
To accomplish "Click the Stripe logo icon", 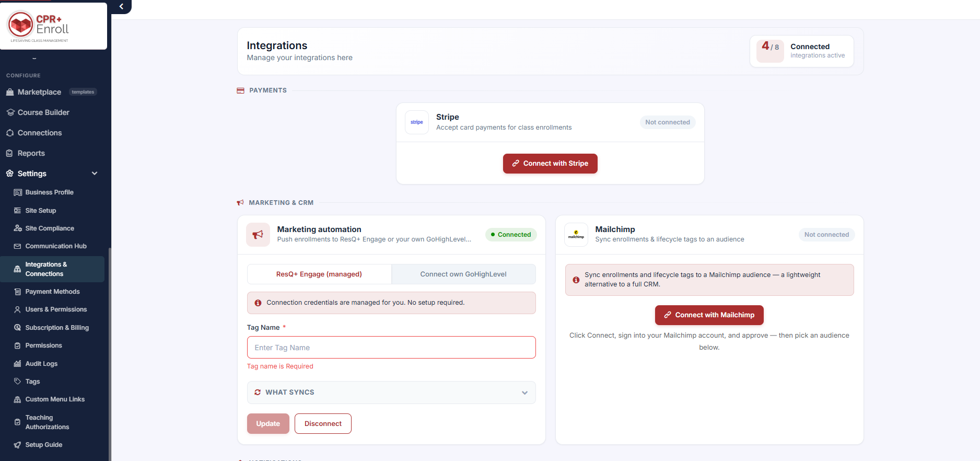I will (417, 122).
